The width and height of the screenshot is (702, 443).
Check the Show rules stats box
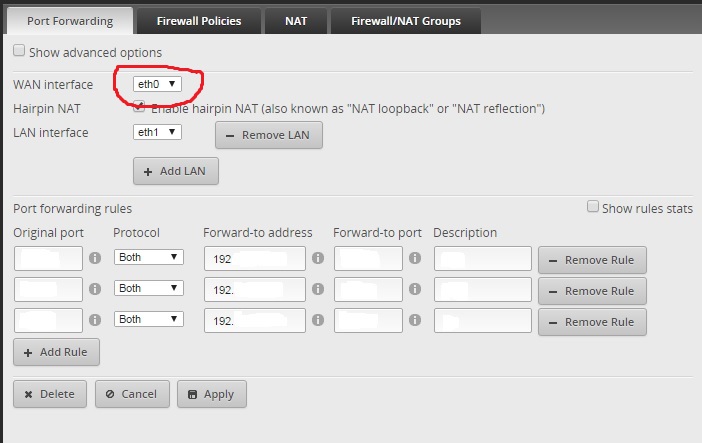tap(593, 206)
